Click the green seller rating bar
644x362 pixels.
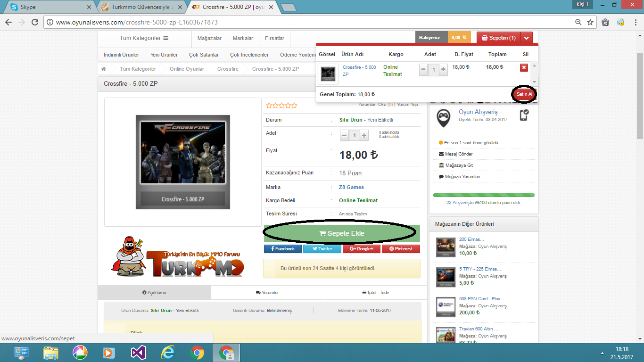click(484, 195)
